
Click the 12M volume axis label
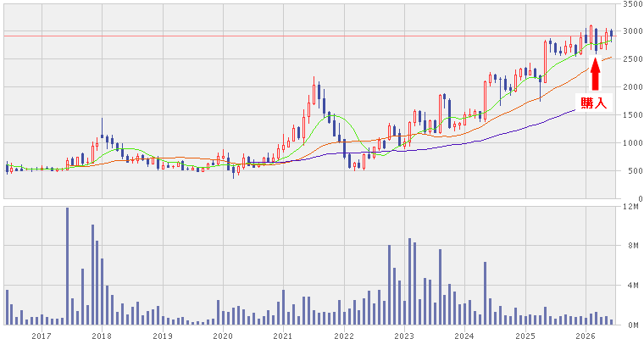630,206
